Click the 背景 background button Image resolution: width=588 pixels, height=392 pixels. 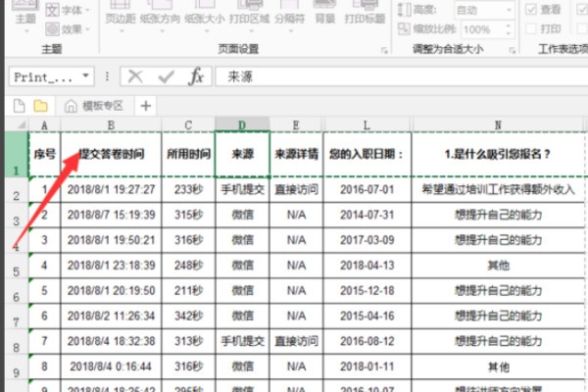pos(324,15)
